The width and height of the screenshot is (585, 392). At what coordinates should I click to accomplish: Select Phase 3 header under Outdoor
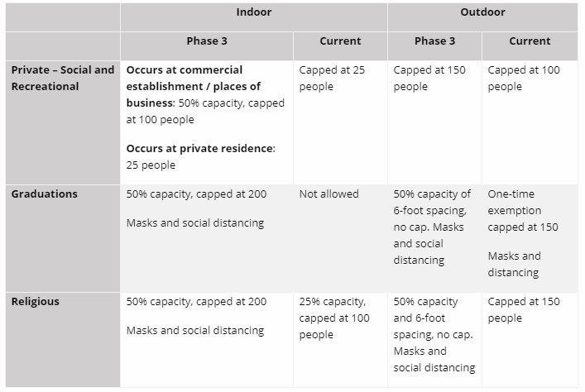pyautogui.click(x=434, y=41)
